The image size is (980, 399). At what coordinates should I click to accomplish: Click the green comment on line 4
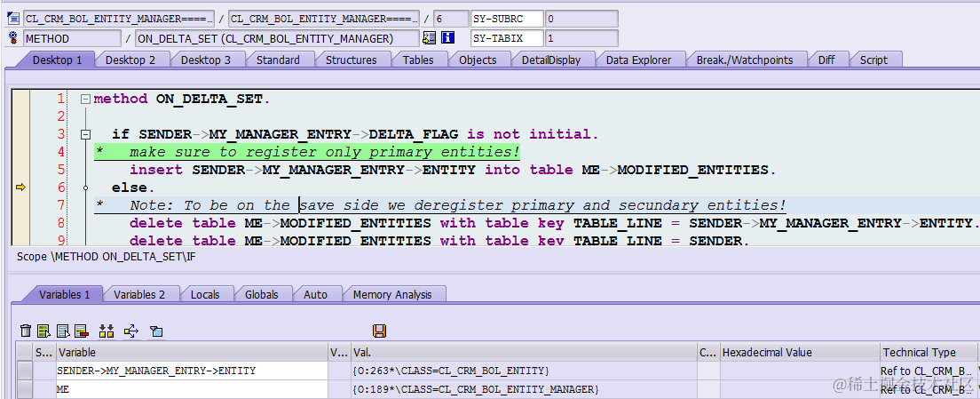click(307, 152)
